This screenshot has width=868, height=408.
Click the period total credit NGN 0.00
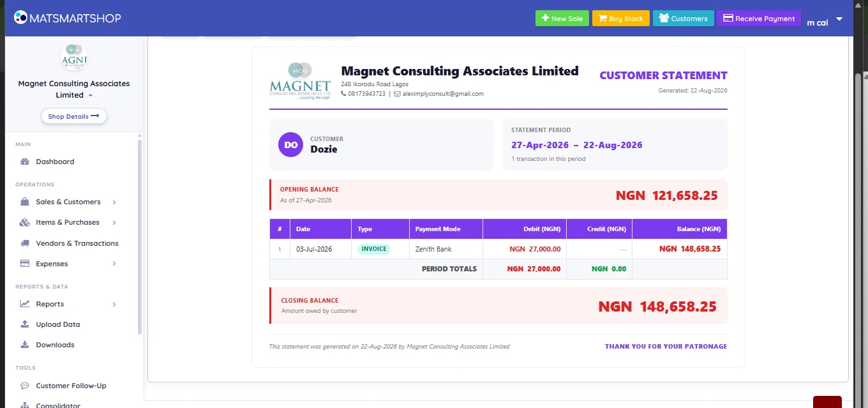tap(609, 269)
